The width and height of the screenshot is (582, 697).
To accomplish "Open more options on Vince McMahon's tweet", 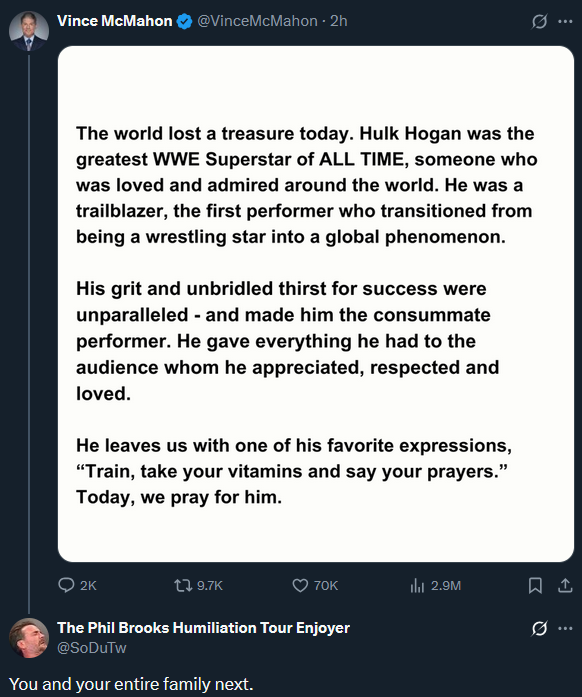I will [565, 21].
